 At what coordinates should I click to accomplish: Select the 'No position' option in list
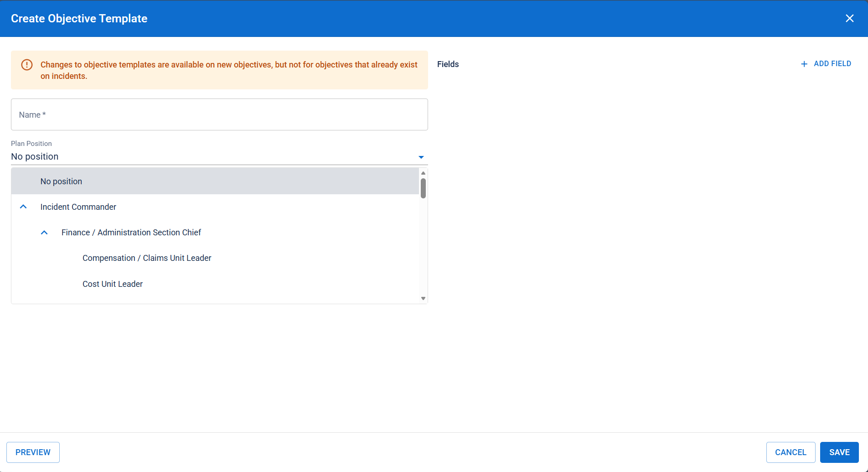tap(215, 181)
